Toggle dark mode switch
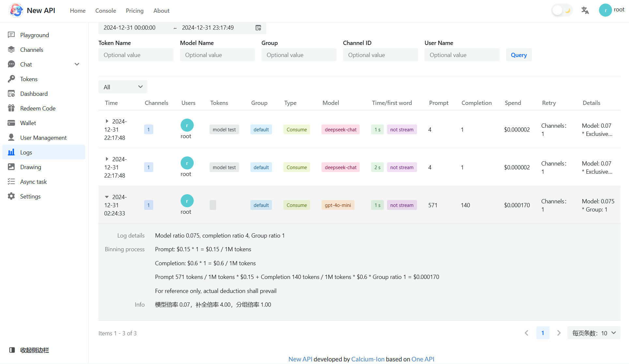Viewport: 629px width, 364px height. coord(562,10)
